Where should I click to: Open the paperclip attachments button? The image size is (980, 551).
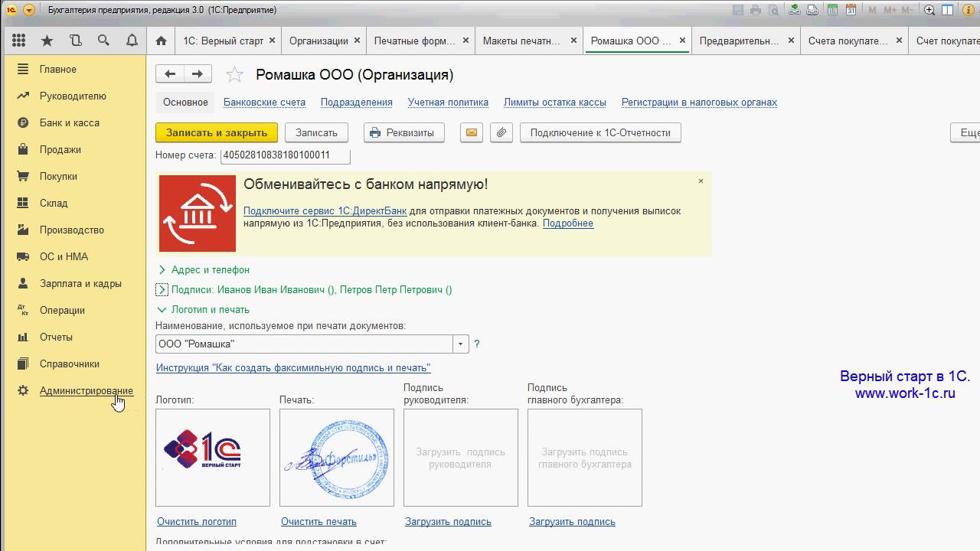[x=501, y=132]
